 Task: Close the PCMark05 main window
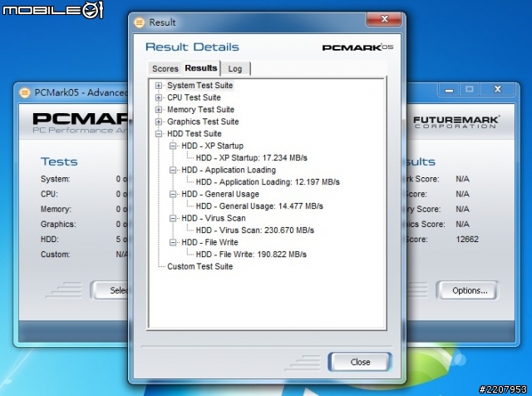tap(498, 90)
